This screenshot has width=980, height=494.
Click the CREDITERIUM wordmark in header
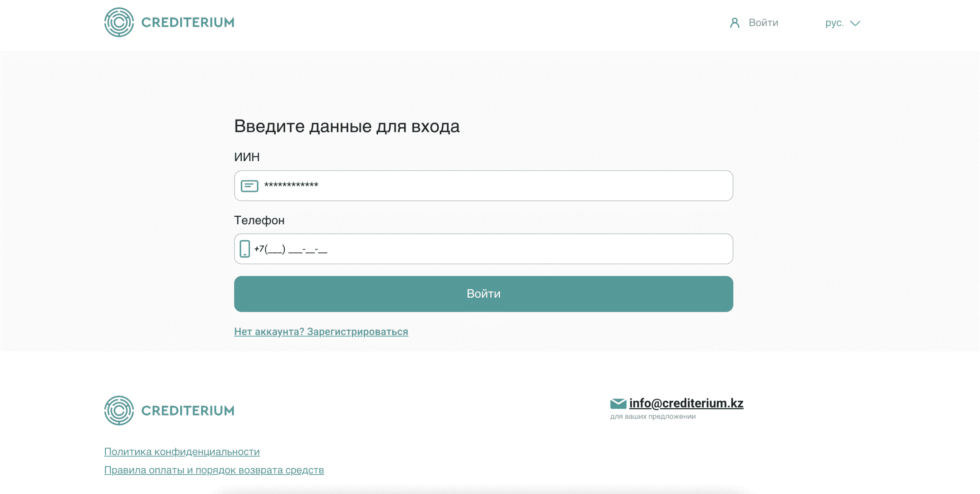coord(188,23)
